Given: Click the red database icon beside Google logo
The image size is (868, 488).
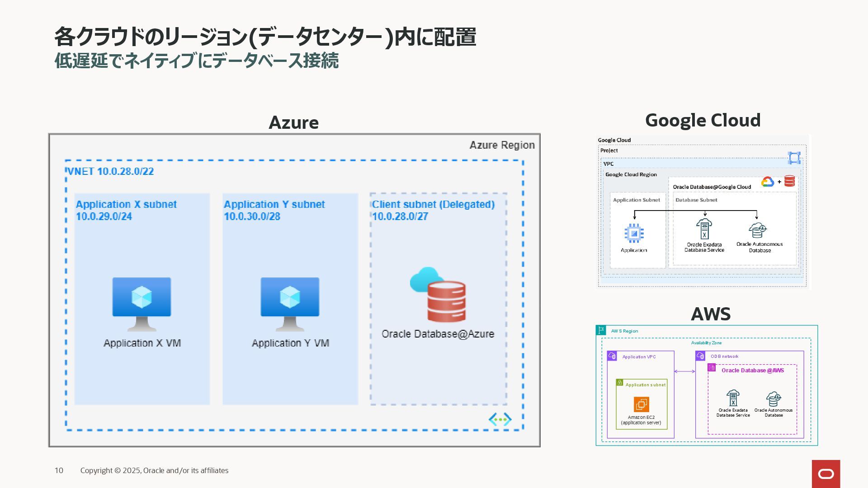Looking at the screenshot, I should point(790,181).
